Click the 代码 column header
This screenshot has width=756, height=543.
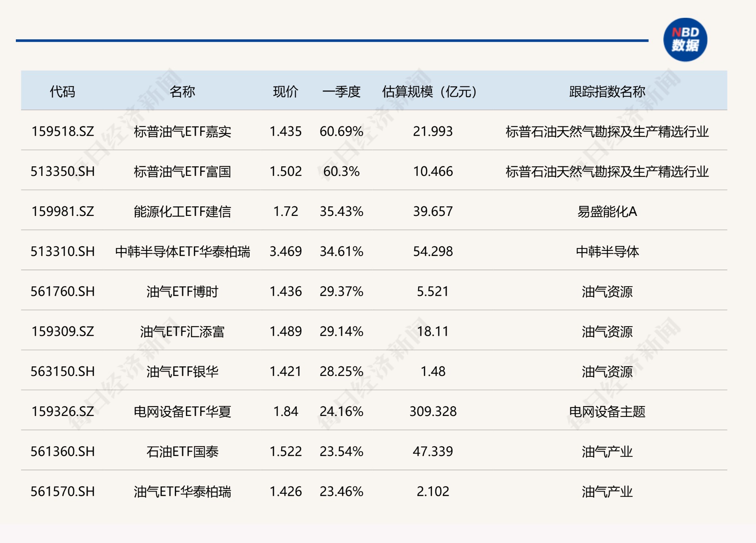coord(62,91)
